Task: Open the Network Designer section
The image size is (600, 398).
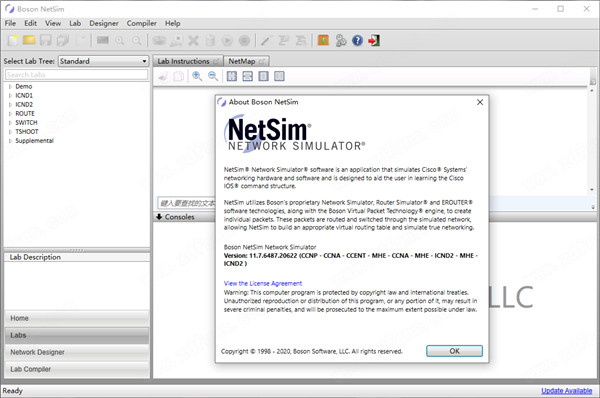Action: (77, 352)
